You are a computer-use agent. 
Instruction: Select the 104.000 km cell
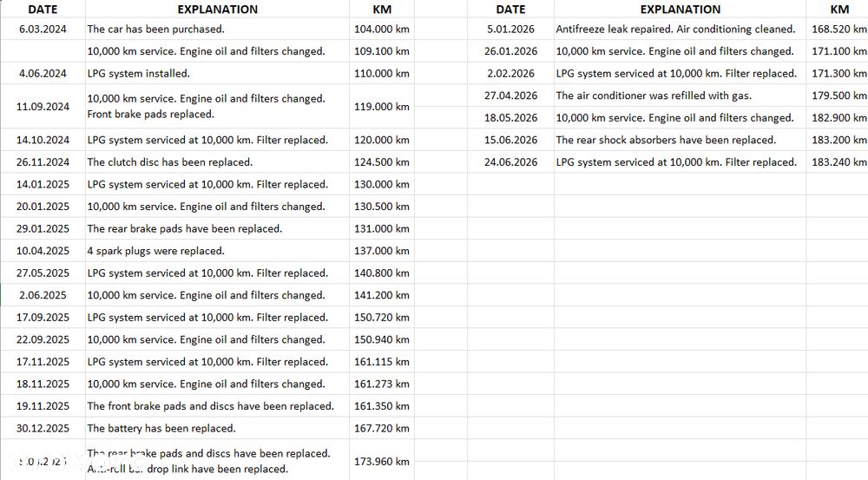pos(381,29)
